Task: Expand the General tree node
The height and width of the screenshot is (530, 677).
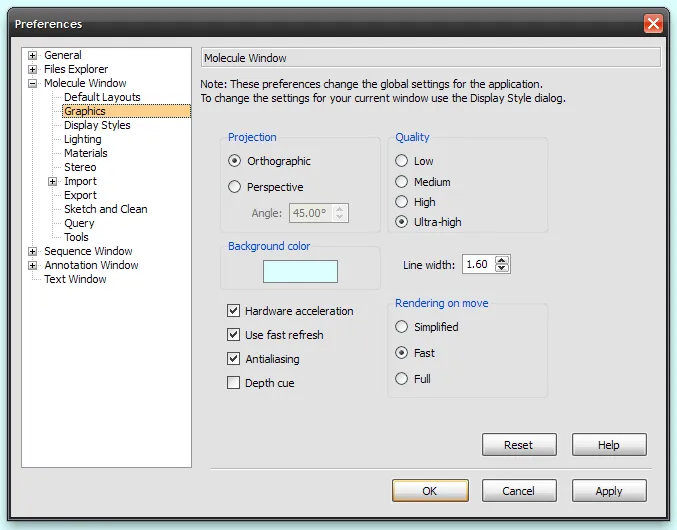Action: (x=33, y=56)
